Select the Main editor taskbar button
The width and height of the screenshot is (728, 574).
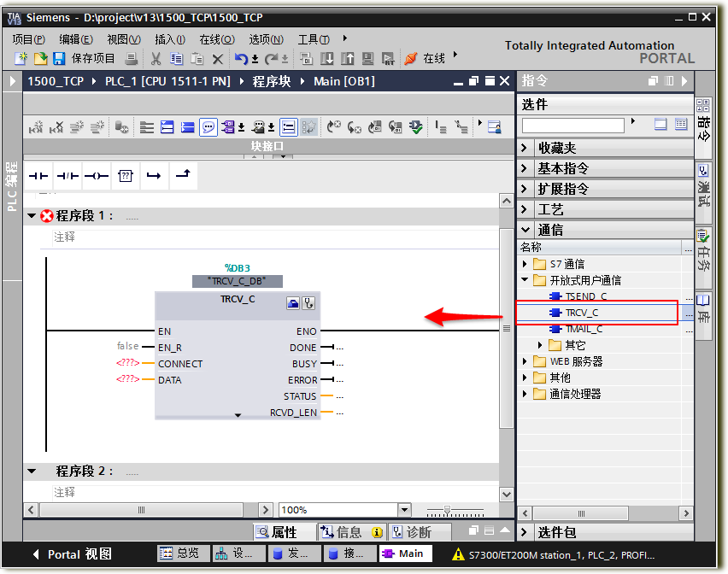[x=405, y=553]
